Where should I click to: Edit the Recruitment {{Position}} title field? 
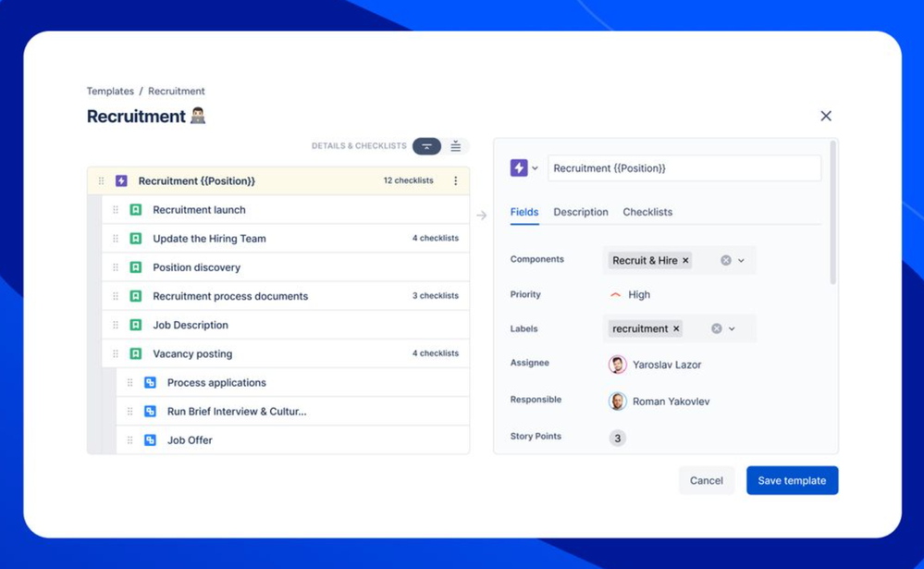click(684, 168)
